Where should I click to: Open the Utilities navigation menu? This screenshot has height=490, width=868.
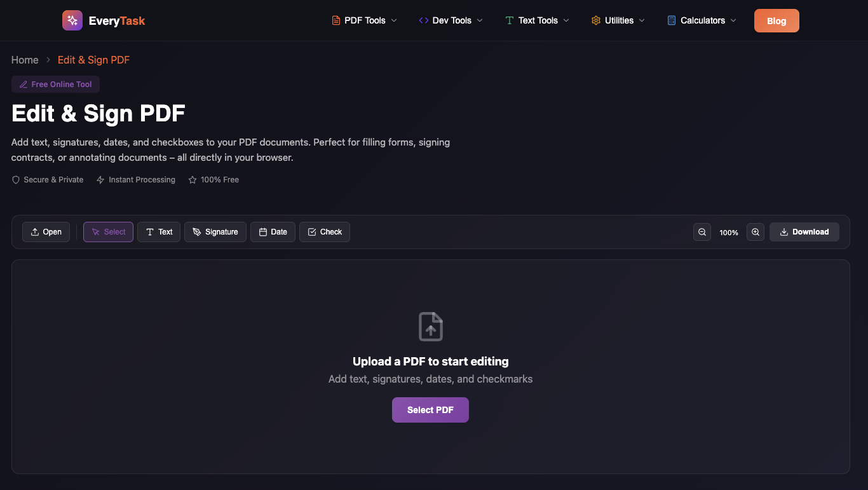618,20
